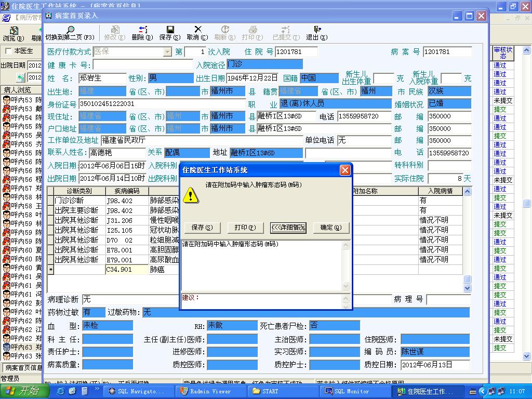
Task: Click 健康卡号 empty input field
Action: coord(142,64)
